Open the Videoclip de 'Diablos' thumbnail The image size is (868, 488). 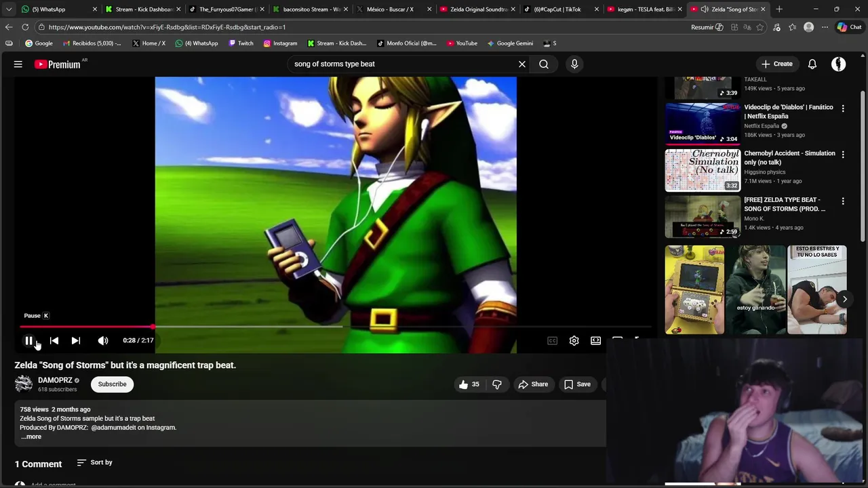pos(703,123)
